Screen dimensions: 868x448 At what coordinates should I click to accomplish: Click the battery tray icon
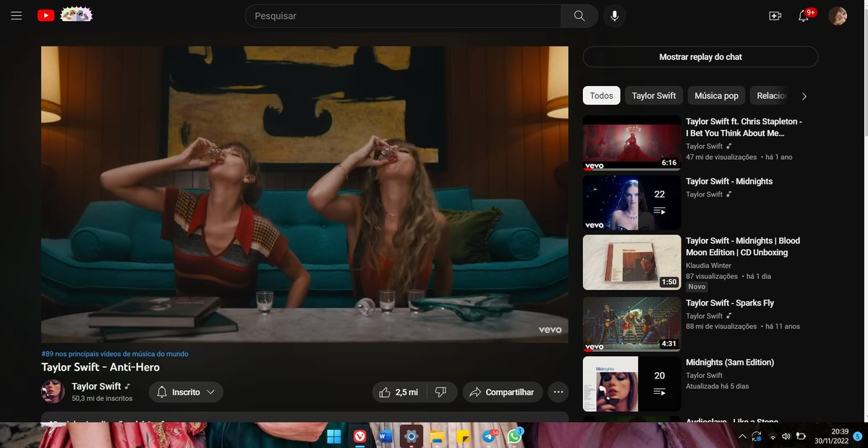click(801, 437)
